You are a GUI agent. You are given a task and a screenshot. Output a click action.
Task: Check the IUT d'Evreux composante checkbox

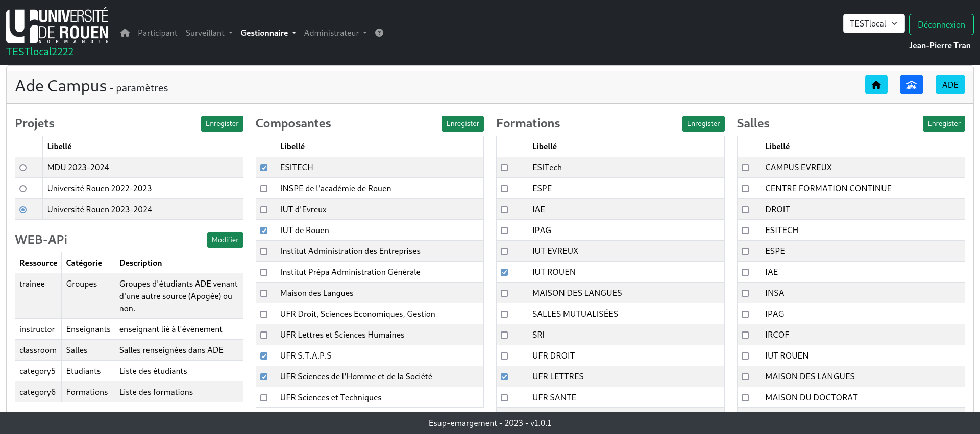(264, 210)
